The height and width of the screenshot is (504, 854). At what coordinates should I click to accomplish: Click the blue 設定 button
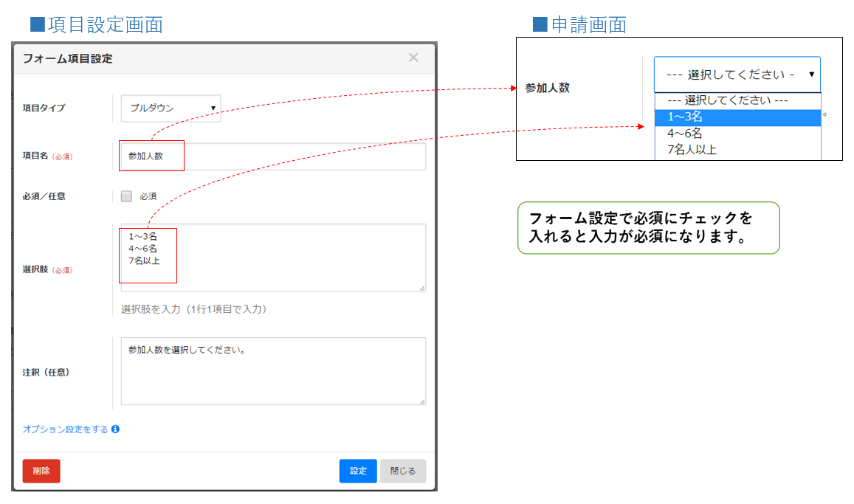click(358, 471)
